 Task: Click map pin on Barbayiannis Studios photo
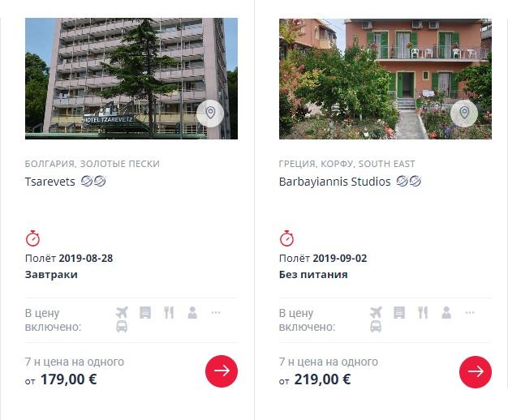coord(464,113)
